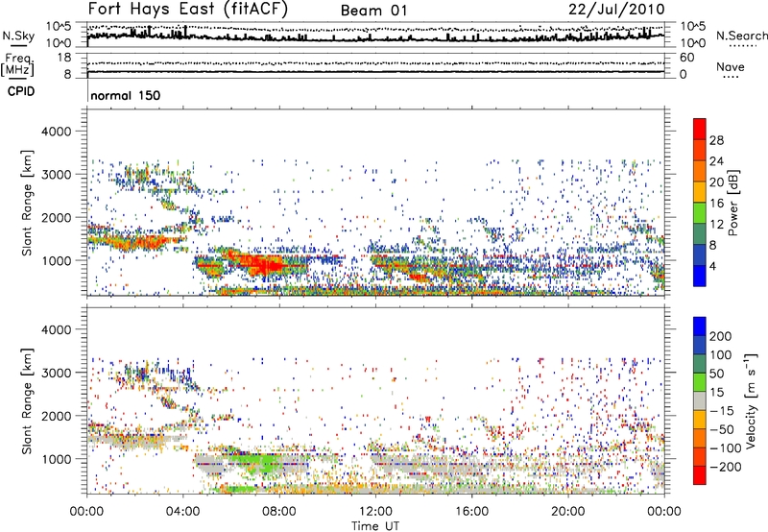Click the N.Sky legend label
Screen dimensions: 768x532
pyautogui.click(x=15, y=35)
